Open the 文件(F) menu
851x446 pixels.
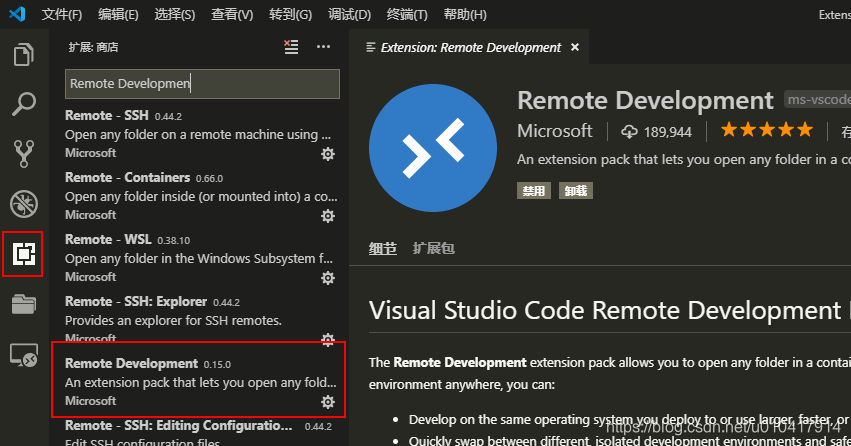tap(62, 15)
